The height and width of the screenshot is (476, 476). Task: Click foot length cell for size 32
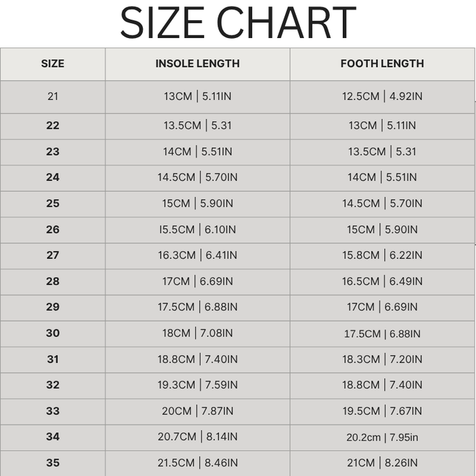pyautogui.click(x=382, y=385)
